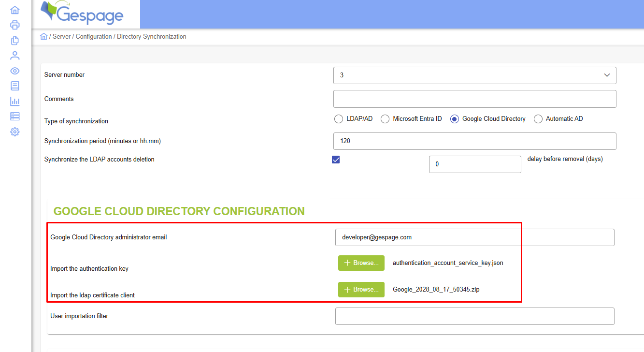Select Automatic AD synchronization type
Screen dimensions: 644x352
pyautogui.click(x=538, y=119)
